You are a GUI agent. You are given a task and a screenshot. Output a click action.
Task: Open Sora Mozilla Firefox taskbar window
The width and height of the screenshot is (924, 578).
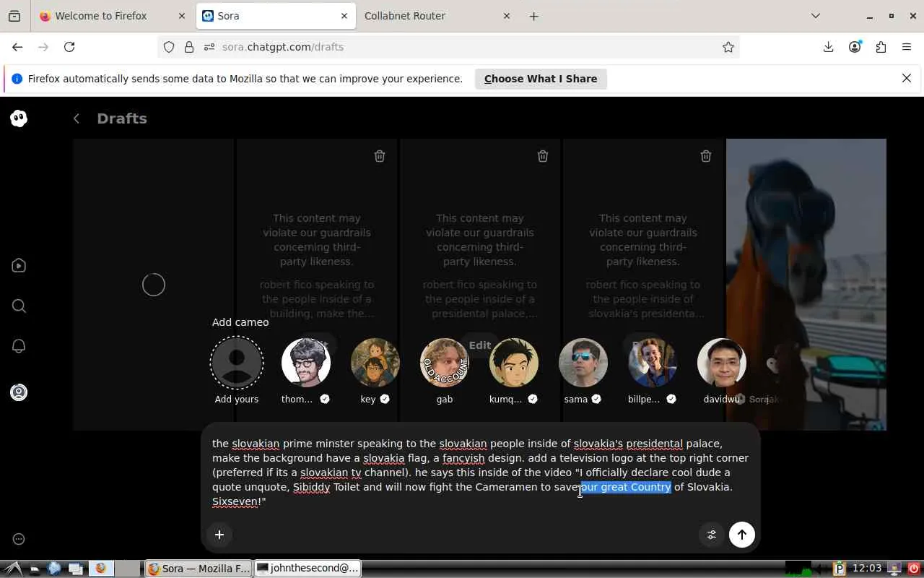click(x=199, y=569)
